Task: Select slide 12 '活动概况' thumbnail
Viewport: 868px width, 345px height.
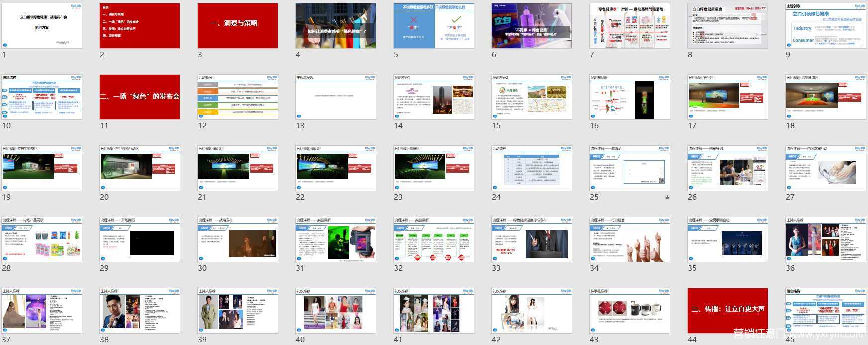Action: point(238,97)
